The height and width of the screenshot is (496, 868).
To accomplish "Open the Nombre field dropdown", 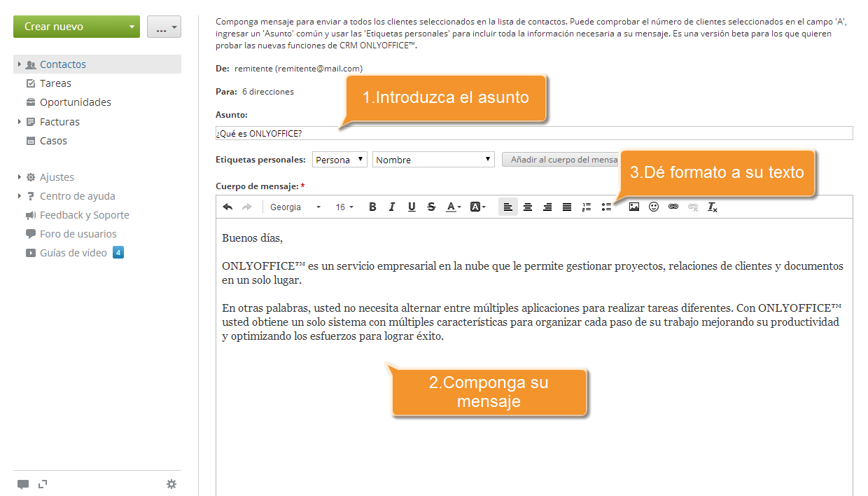I will pos(433,160).
